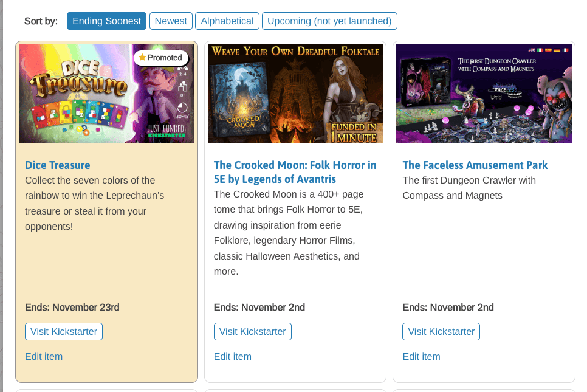Edit item for Faceless Amusement Park
The width and height of the screenshot is (587, 392).
pyautogui.click(x=422, y=356)
